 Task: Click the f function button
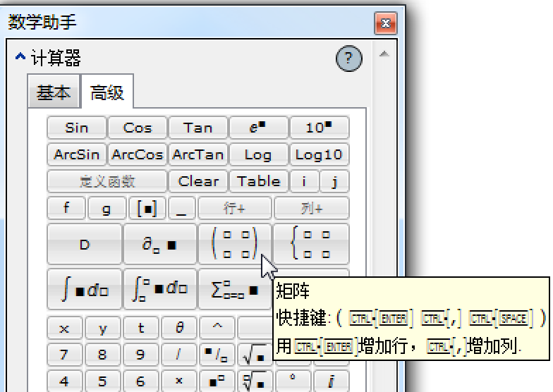tap(66, 209)
